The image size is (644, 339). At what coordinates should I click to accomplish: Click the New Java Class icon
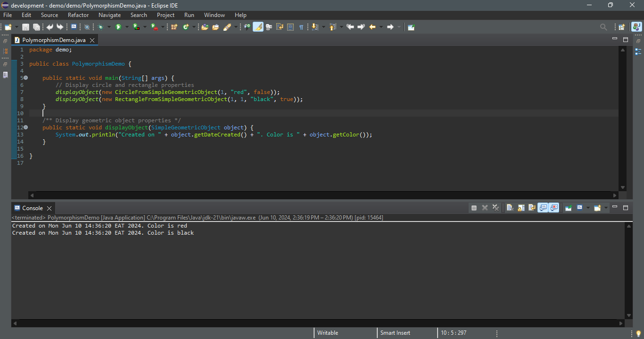point(186,27)
